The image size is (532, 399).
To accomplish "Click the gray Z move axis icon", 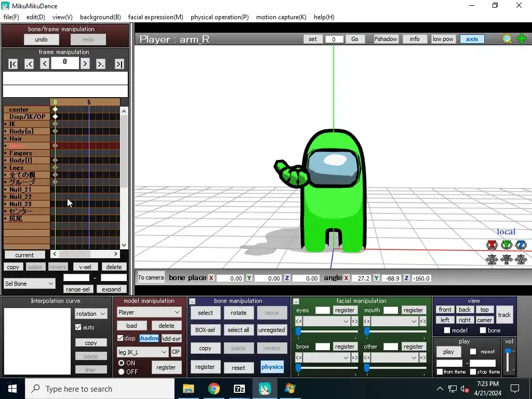I will 521,260.
